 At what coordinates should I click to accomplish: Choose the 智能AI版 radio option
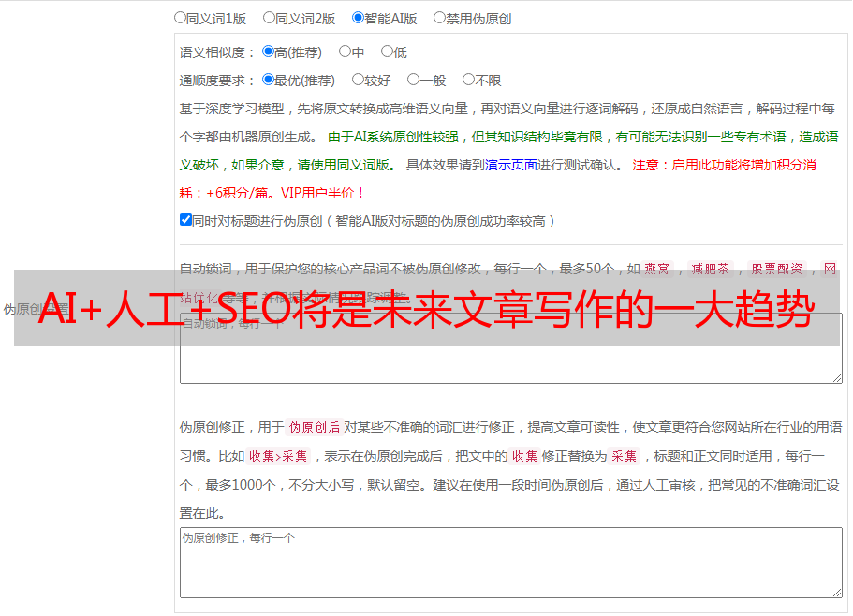tap(358, 18)
